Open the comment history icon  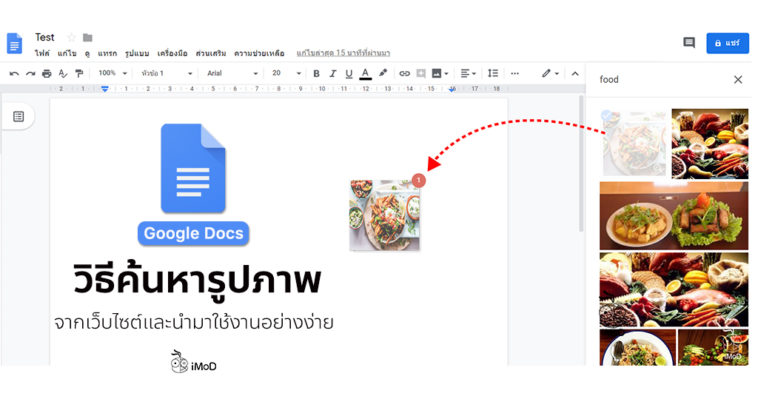[x=689, y=43]
